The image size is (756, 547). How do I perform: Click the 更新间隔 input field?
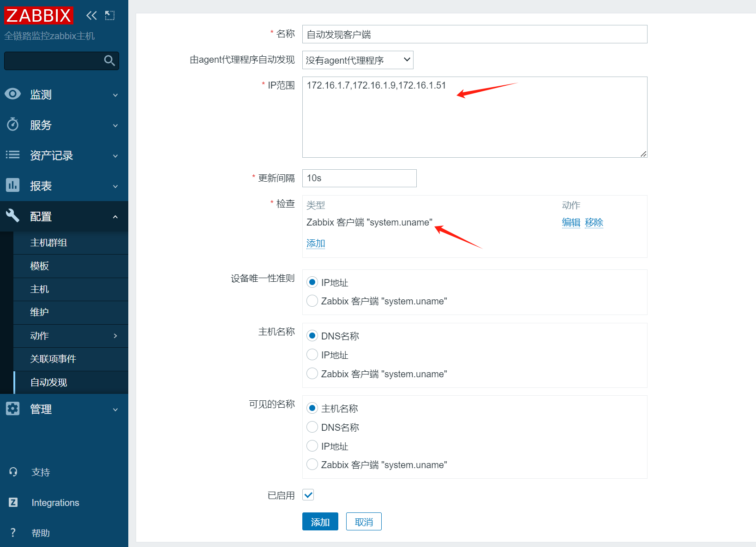click(x=360, y=178)
